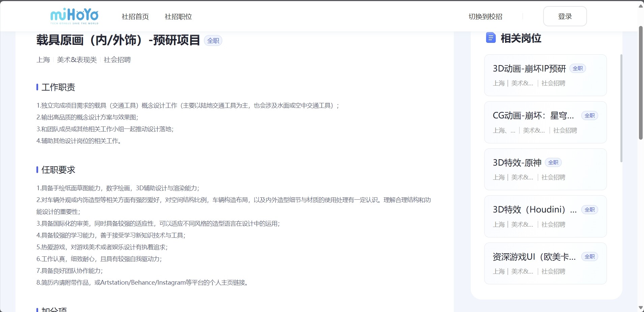Viewport: 644px width, 312px height.
Task: Click the document icon beside 相关岗位
Action: coord(491,38)
